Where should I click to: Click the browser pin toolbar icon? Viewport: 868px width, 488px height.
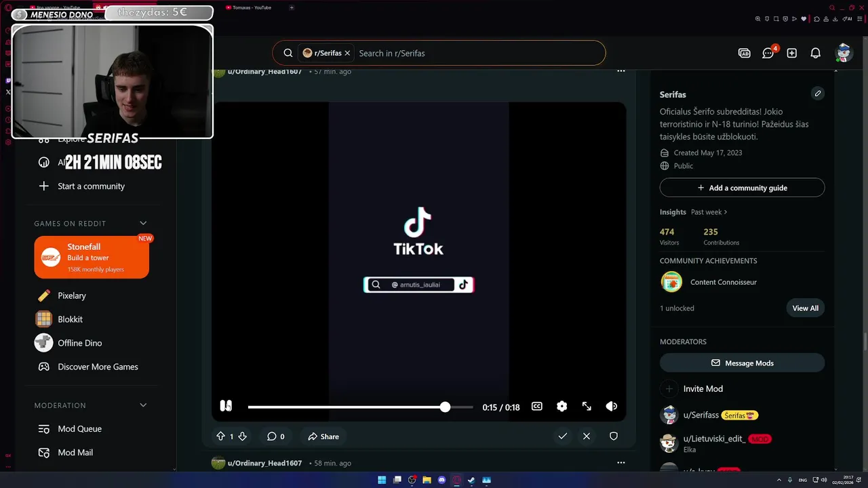pyautogui.click(x=767, y=19)
